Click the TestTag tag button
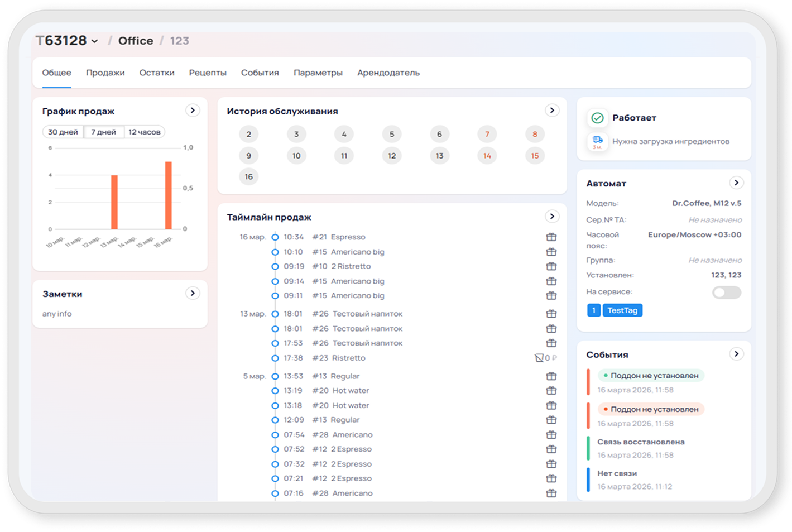Image resolution: width=792 pixels, height=532 pixels. tap(622, 310)
